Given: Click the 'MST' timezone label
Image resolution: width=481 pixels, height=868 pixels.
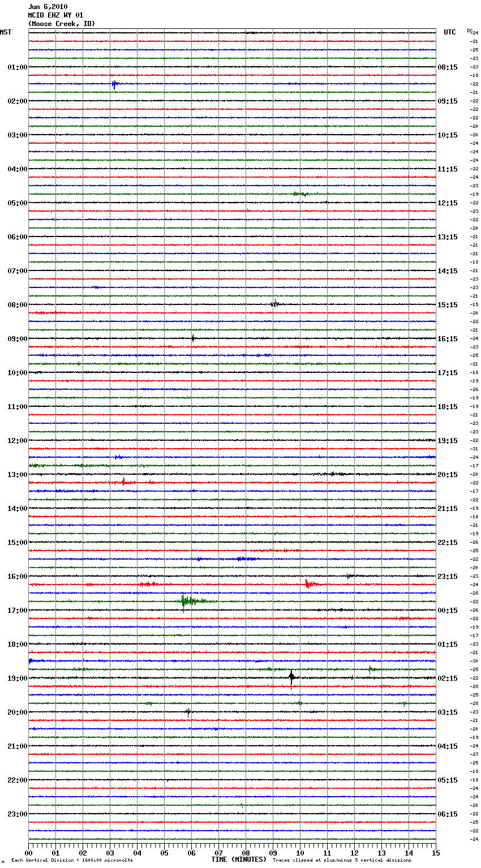Looking at the screenshot, I should [x=6, y=32].
